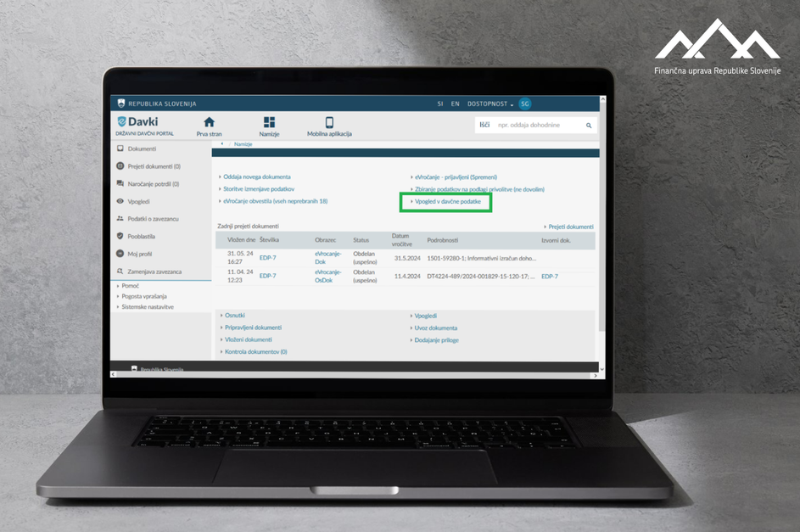
Task: Expand the Pomoč sidebar section
Action: [x=130, y=286]
